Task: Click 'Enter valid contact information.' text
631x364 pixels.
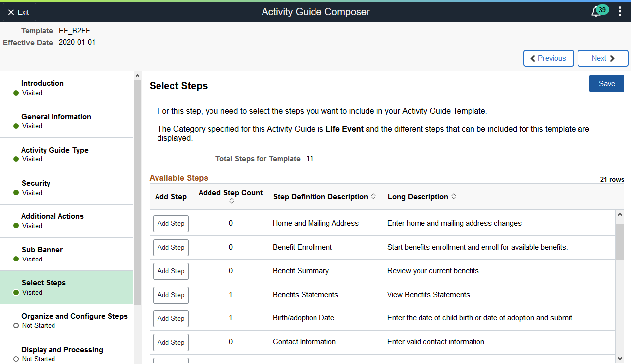Action: pos(436,342)
